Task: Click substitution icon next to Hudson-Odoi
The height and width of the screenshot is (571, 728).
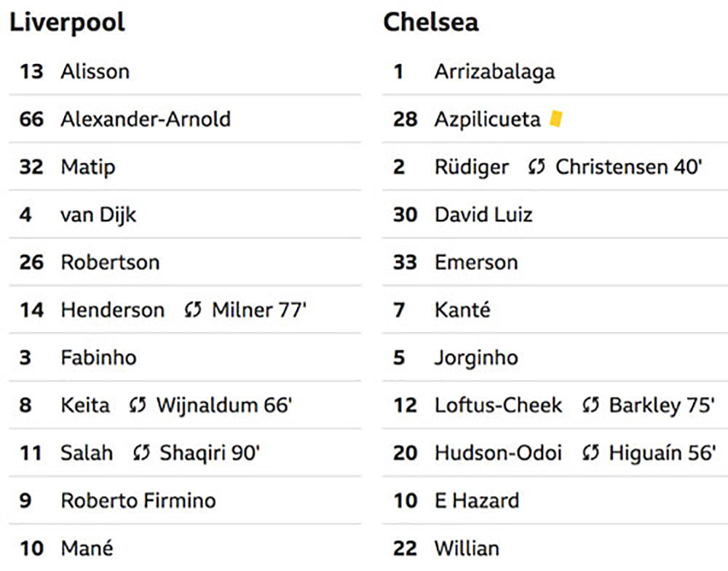Action: (590, 453)
